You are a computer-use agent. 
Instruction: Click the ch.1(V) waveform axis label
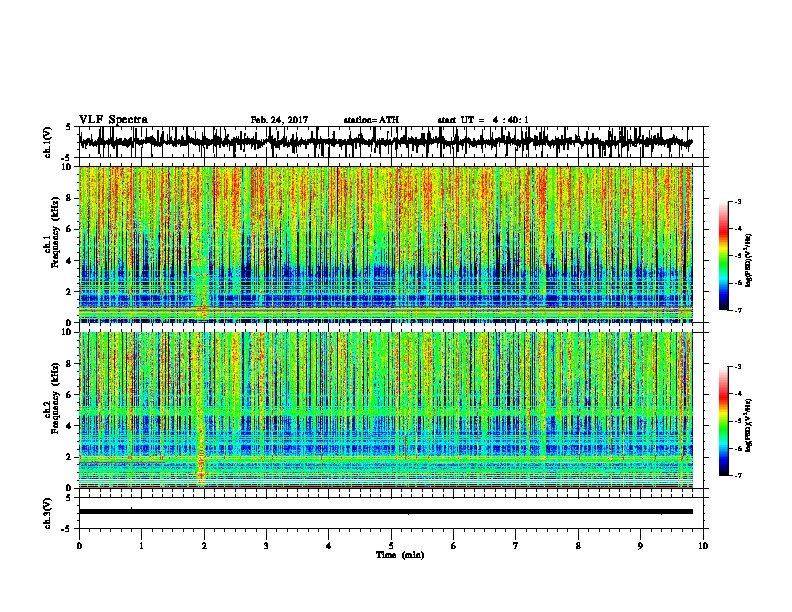[48, 142]
